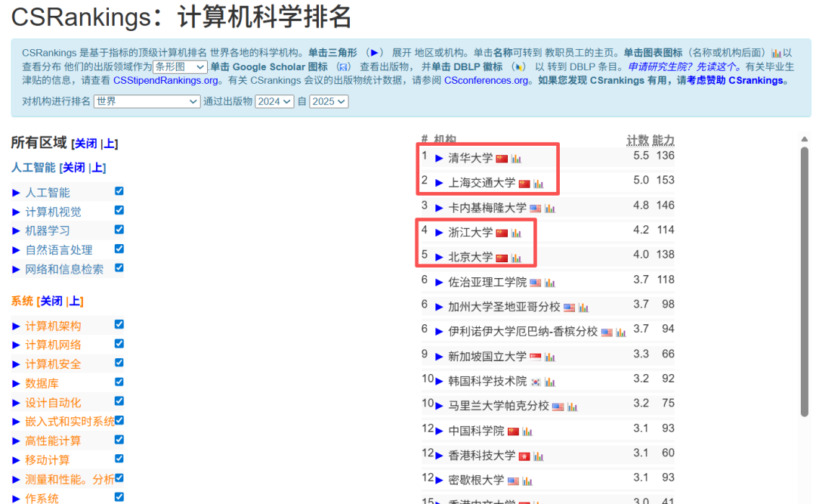Click the US flag next to 卡内基梅隆大学
This screenshot has height=504, width=816.
(x=536, y=209)
